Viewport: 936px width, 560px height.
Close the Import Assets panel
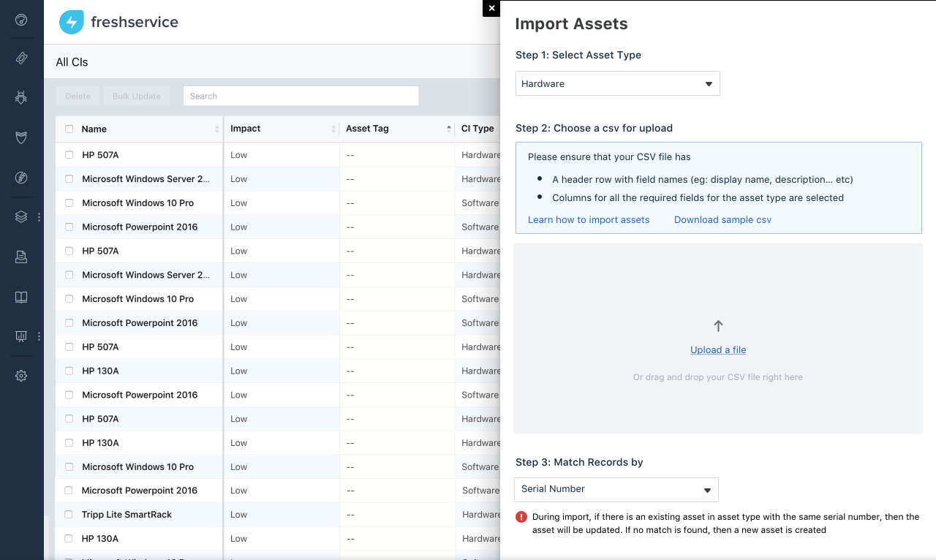[491, 8]
